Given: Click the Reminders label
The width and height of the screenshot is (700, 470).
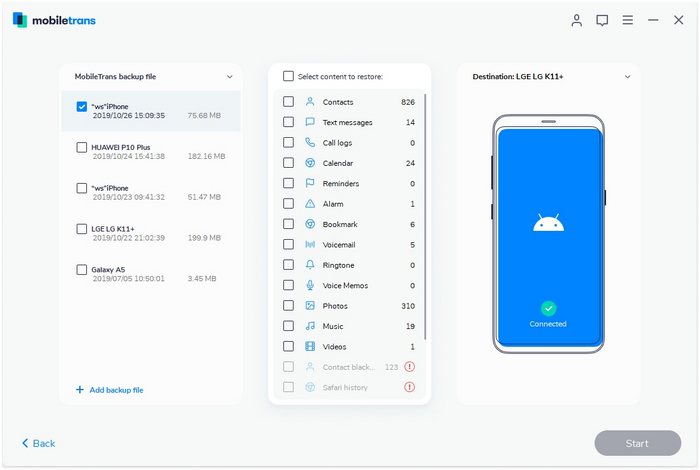Looking at the screenshot, I should click(x=341, y=183).
